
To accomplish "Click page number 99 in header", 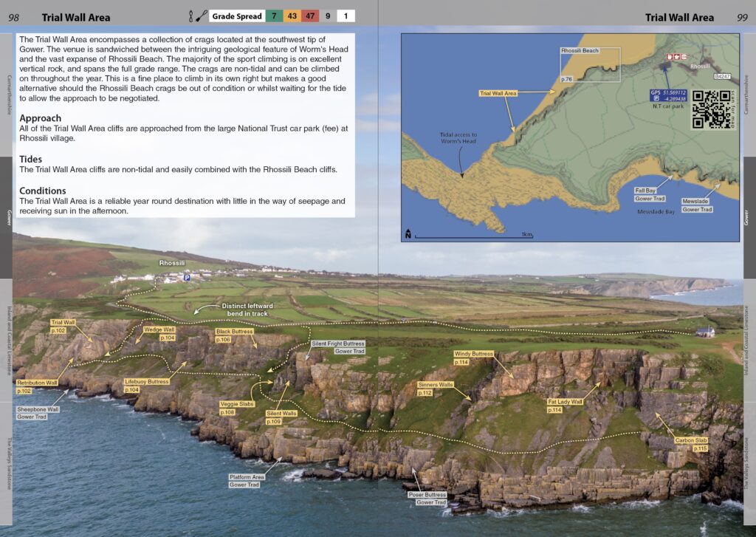I will coord(742,18).
